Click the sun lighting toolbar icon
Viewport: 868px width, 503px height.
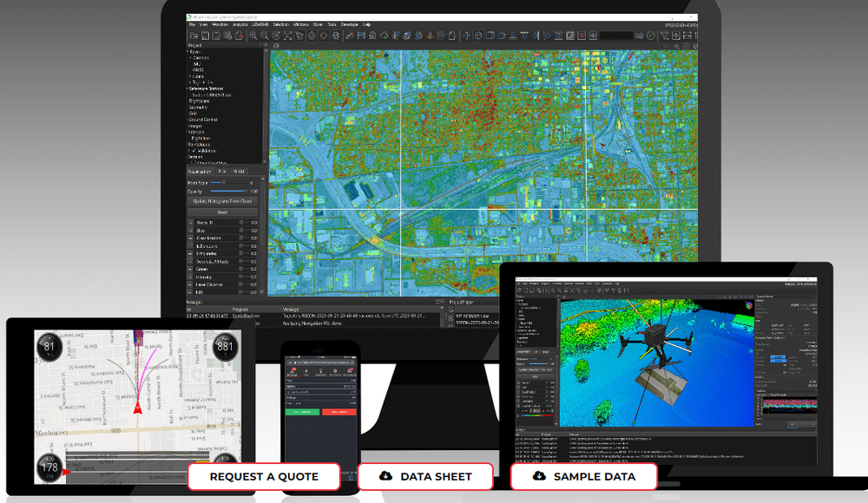point(323,36)
